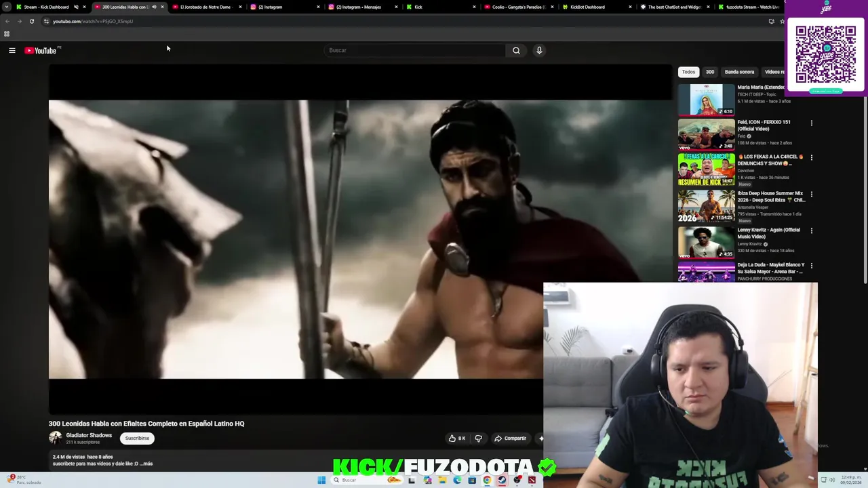Select the Banda sonora filter chip
868x488 pixels.
(x=739, y=72)
